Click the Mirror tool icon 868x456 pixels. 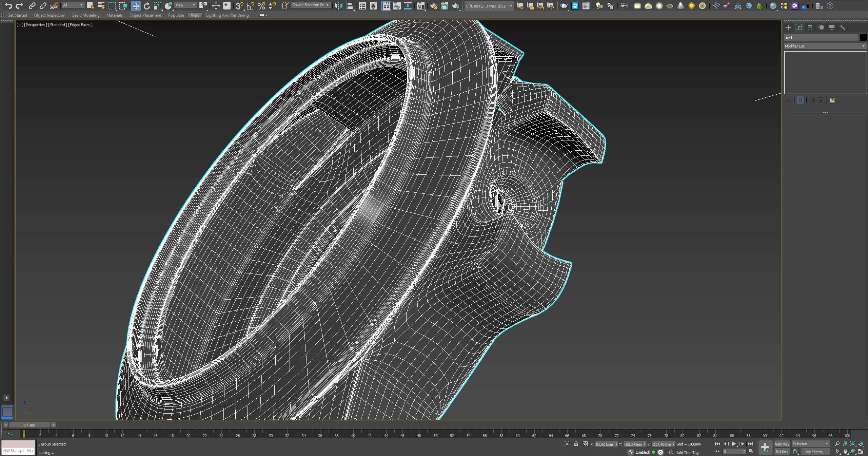[x=338, y=6]
